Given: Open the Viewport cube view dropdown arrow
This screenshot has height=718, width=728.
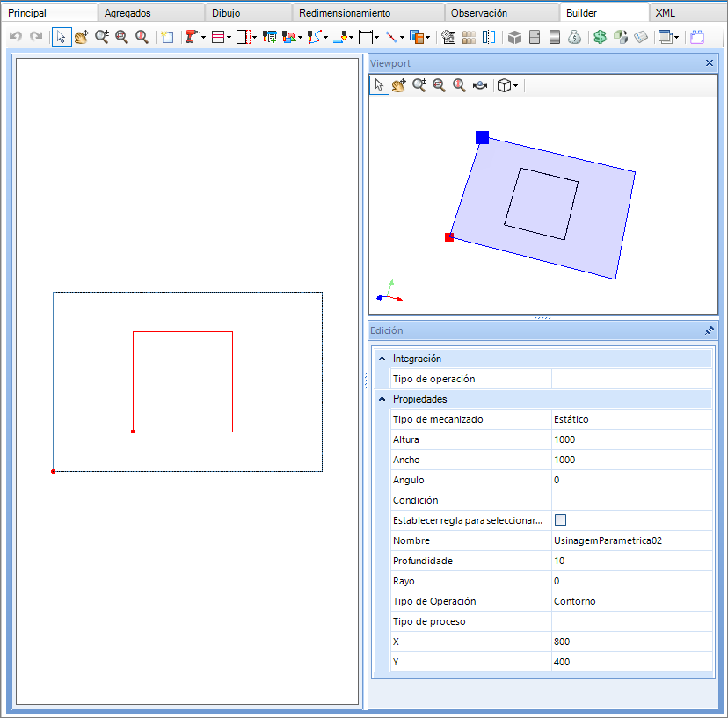Looking at the screenshot, I should (x=515, y=86).
